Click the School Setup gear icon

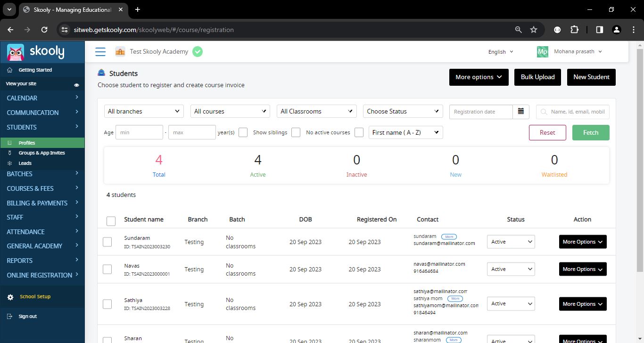point(10,297)
